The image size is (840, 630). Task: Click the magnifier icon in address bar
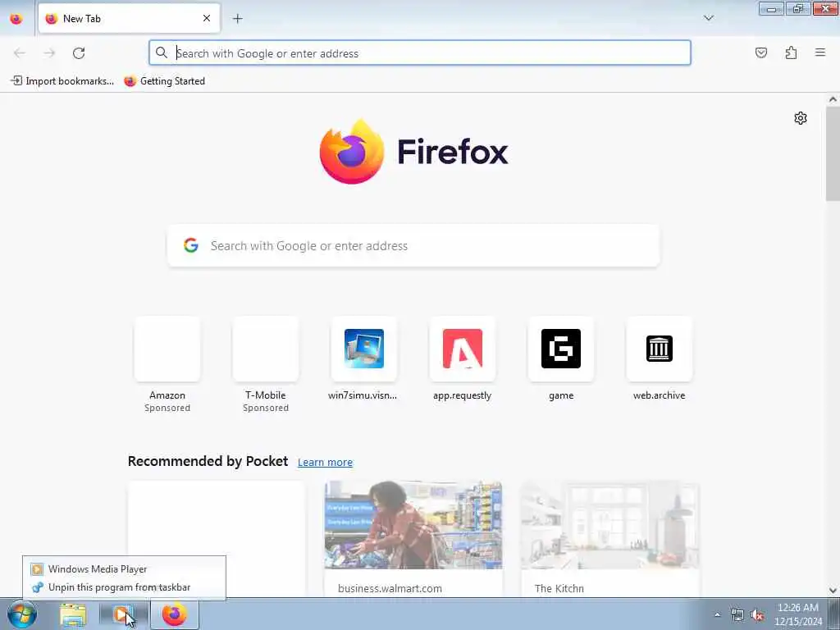162,52
